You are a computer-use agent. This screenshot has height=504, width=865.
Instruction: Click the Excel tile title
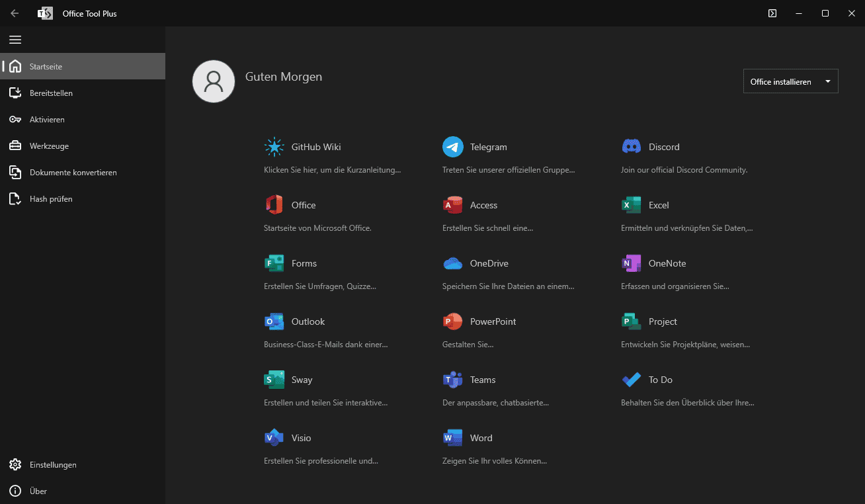point(659,205)
